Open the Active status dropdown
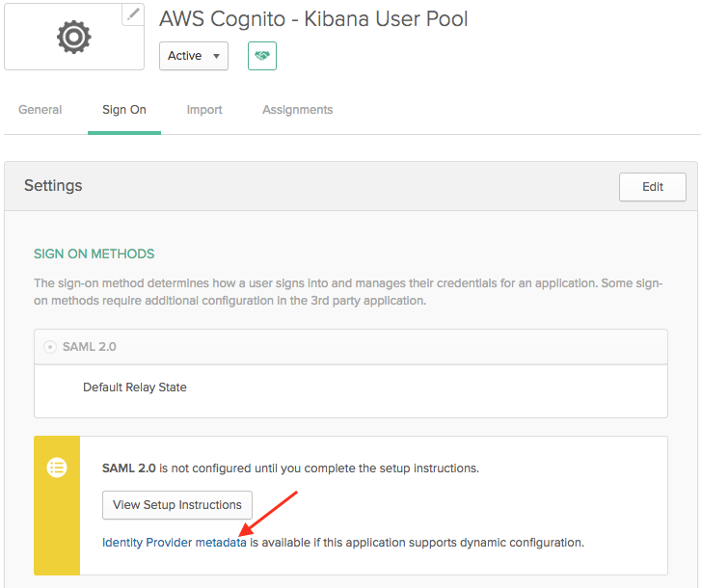 [194, 56]
